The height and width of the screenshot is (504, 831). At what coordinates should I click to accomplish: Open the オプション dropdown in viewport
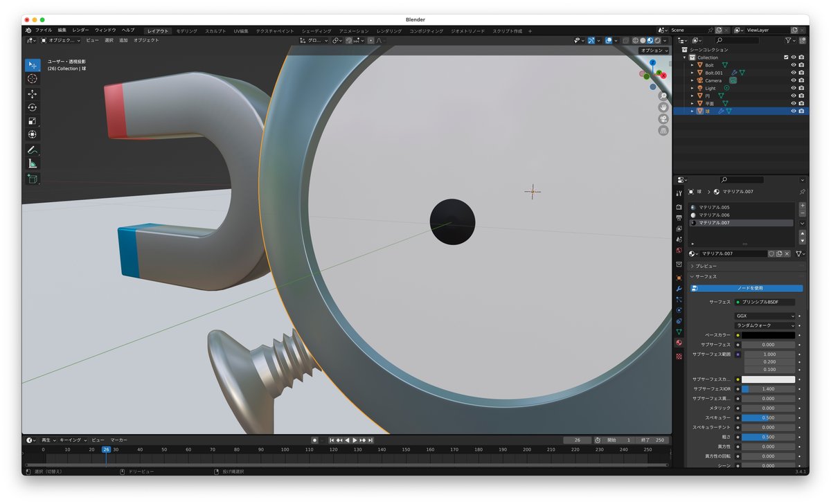click(654, 51)
